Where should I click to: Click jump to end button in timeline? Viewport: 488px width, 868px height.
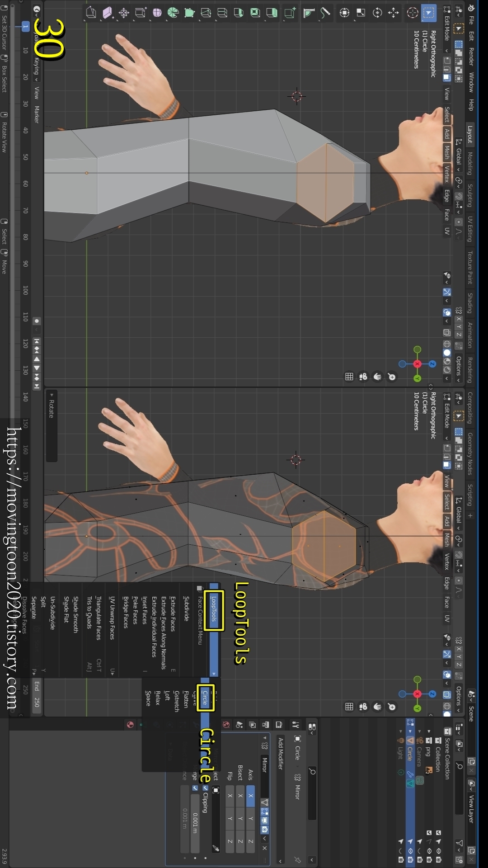37,386
